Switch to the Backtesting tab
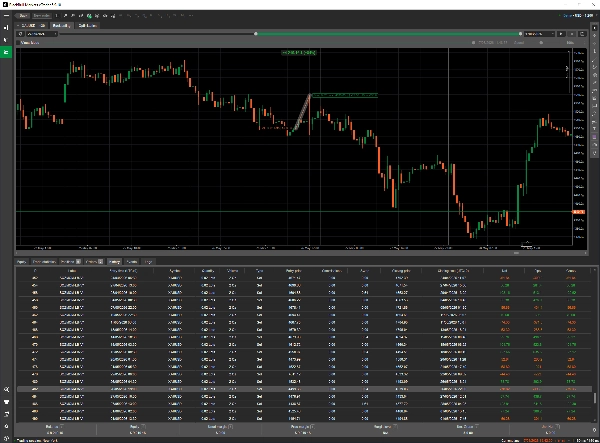Image resolution: width=600 pixels, height=443 pixels. [61, 26]
